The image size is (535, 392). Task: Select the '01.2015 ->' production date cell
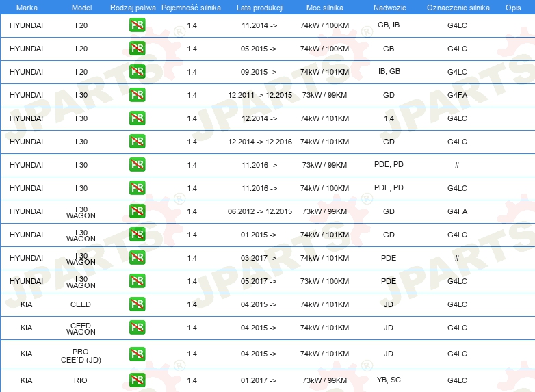(259, 235)
